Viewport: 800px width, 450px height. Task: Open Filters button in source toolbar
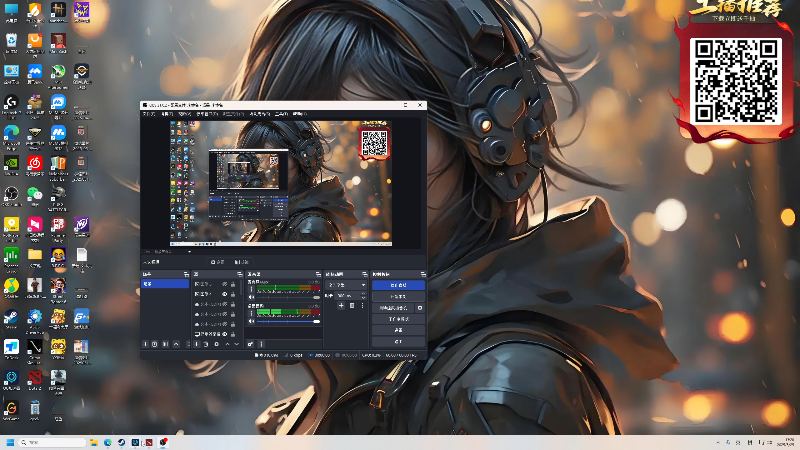(242, 262)
